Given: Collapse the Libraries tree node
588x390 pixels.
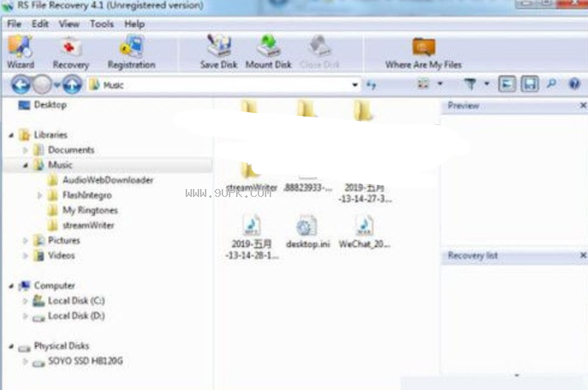Looking at the screenshot, I should (11, 135).
